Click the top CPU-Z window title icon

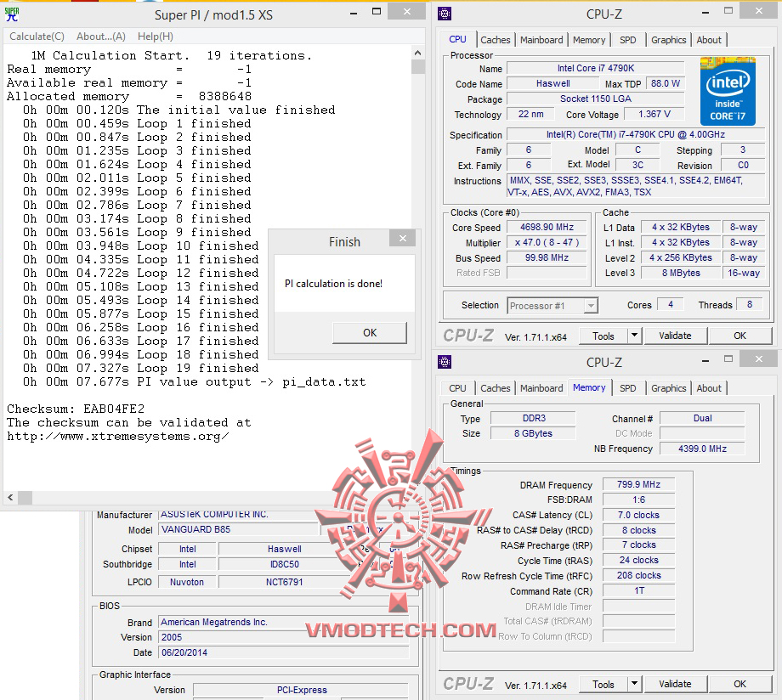pos(445,14)
